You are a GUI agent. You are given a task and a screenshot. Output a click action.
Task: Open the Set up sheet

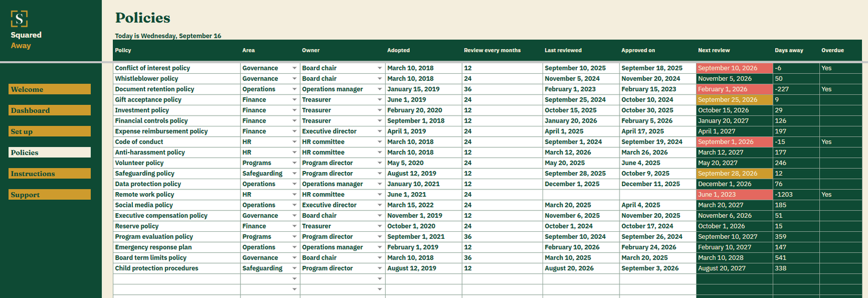pos(49,131)
